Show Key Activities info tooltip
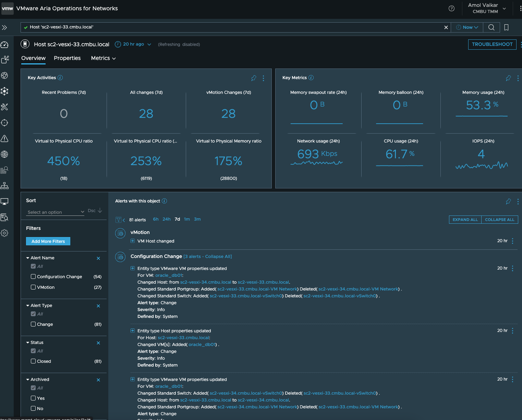522x420 pixels. pos(60,78)
